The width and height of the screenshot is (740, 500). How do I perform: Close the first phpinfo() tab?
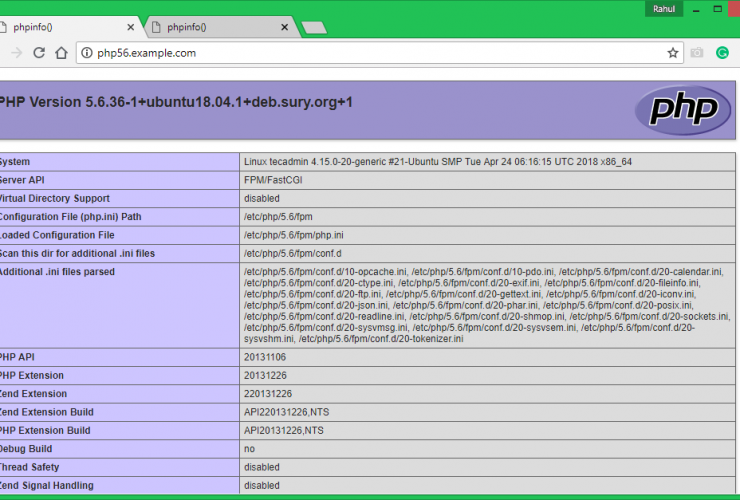pyautogui.click(x=131, y=27)
